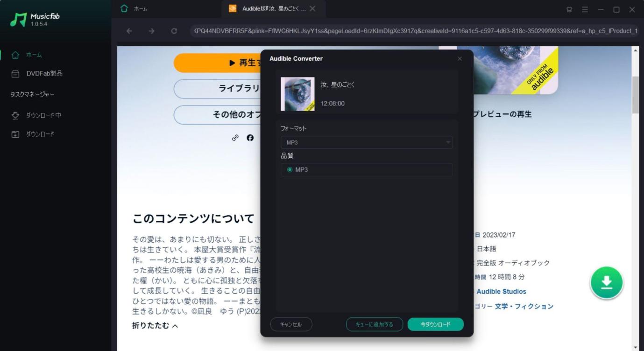Click the scrollbar up arrow
644x351 pixels.
(x=635, y=50)
